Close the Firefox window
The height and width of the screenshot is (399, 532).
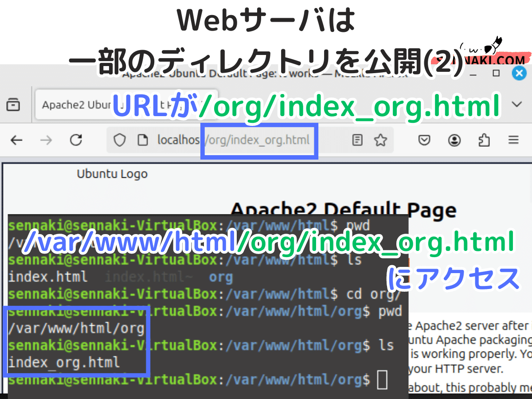tap(519, 73)
